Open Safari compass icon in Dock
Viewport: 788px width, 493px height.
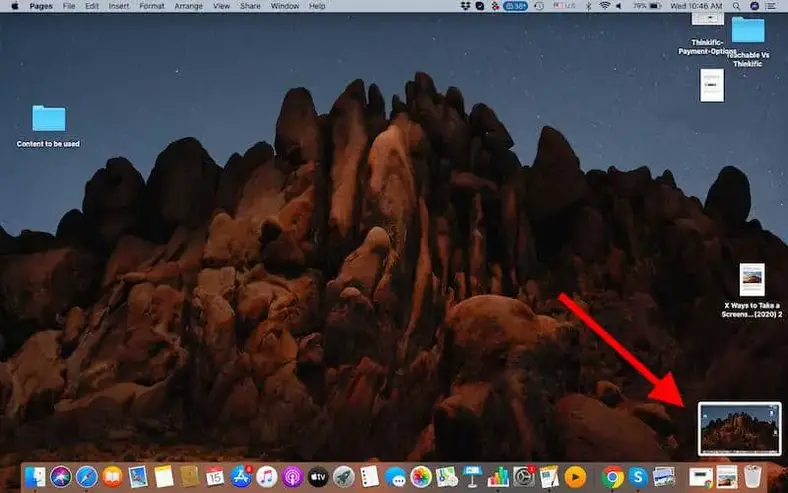click(x=86, y=476)
